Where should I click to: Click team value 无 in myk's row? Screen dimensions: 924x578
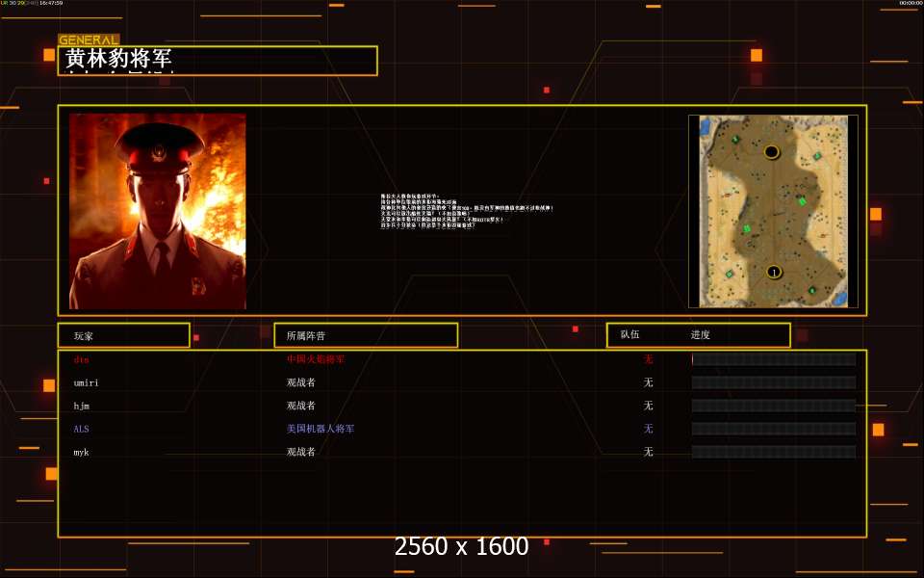[x=648, y=452]
